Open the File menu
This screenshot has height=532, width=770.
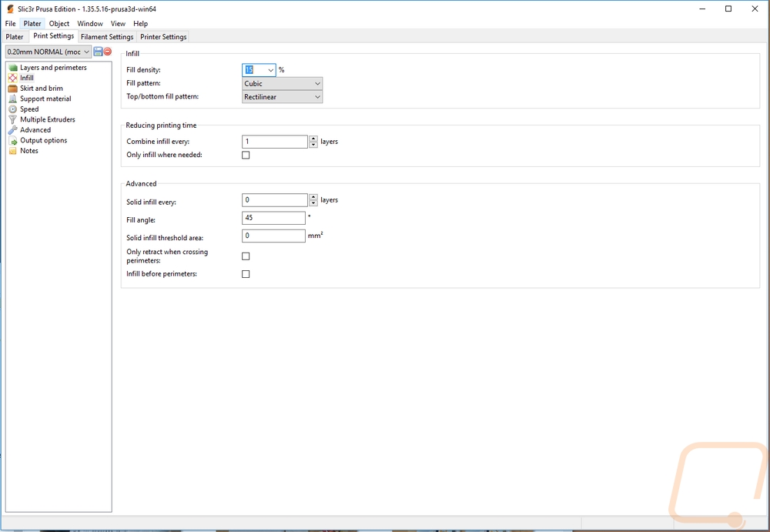pos(10,24)
